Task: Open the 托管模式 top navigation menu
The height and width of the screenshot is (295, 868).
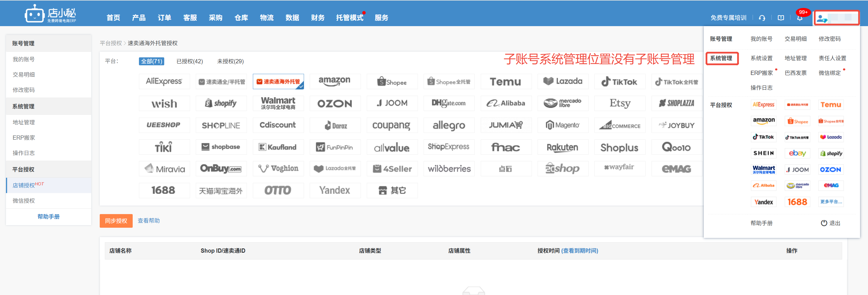Action: [350, 18]
